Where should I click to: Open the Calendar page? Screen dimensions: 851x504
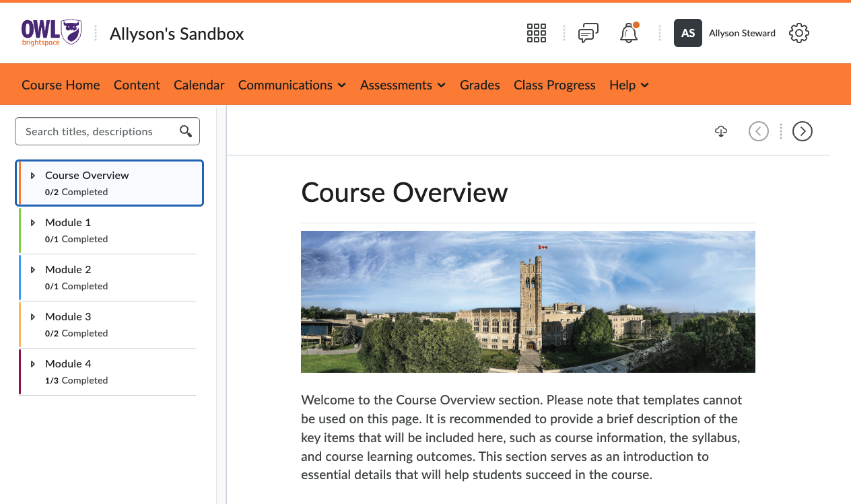pos(199,85)
